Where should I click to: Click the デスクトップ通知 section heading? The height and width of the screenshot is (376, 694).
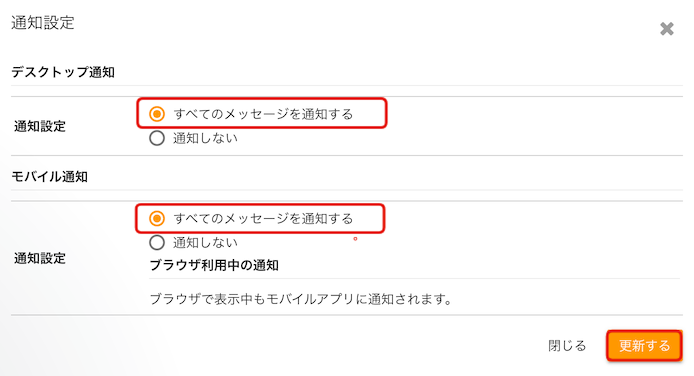pyautogui.click(x=63, y=72)
